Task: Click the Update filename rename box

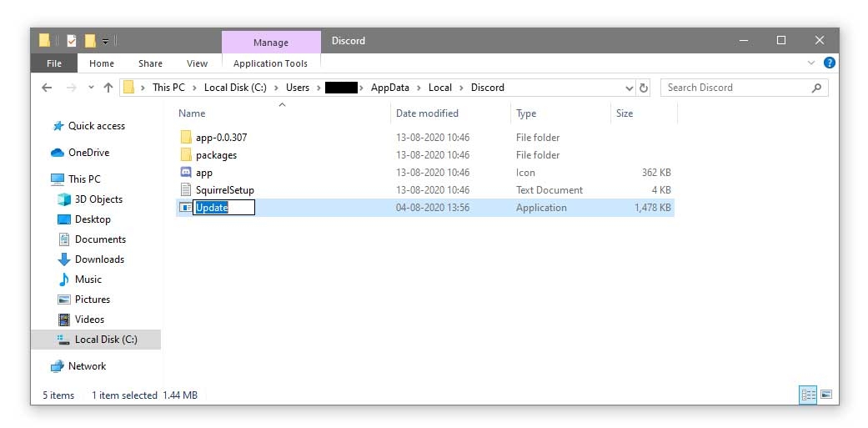Action: (223, 208)
